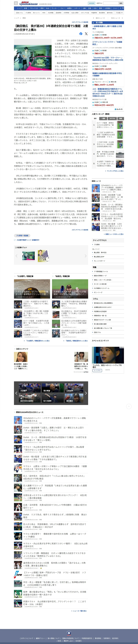Open the 格闘技 menu item
138x644 pixels.
click(69, 8)
